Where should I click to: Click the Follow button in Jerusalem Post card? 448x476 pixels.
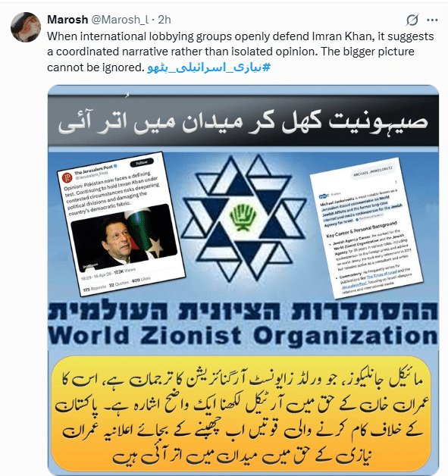[142, 163]
